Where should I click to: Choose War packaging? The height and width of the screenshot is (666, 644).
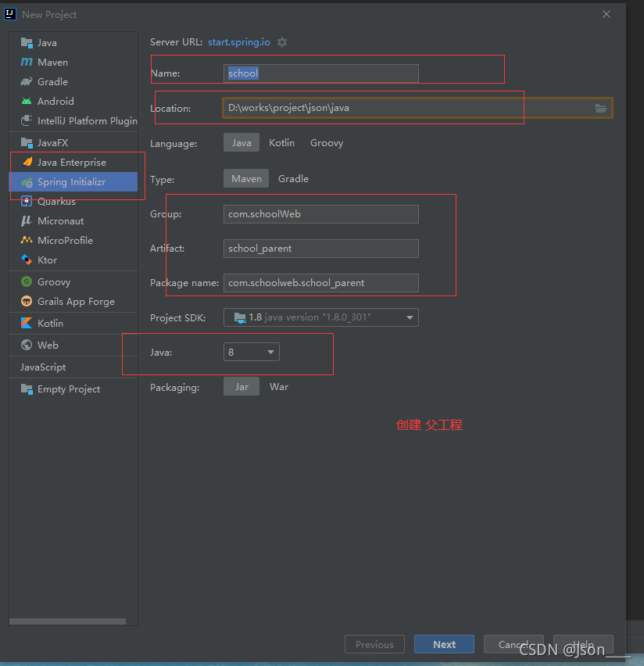(x=279, y=386)
